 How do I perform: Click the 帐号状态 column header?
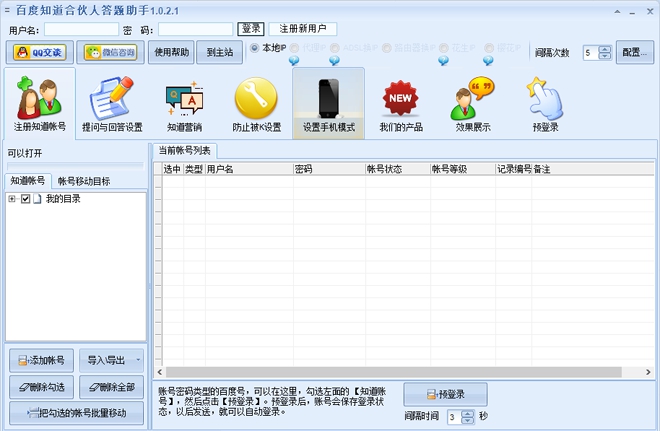(398, 169)
